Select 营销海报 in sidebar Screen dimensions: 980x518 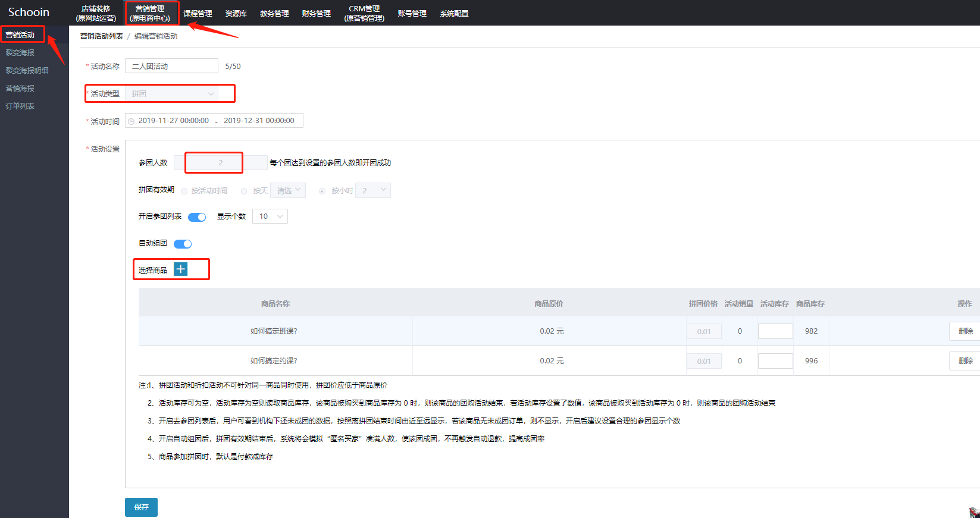[x=20, y=89]
